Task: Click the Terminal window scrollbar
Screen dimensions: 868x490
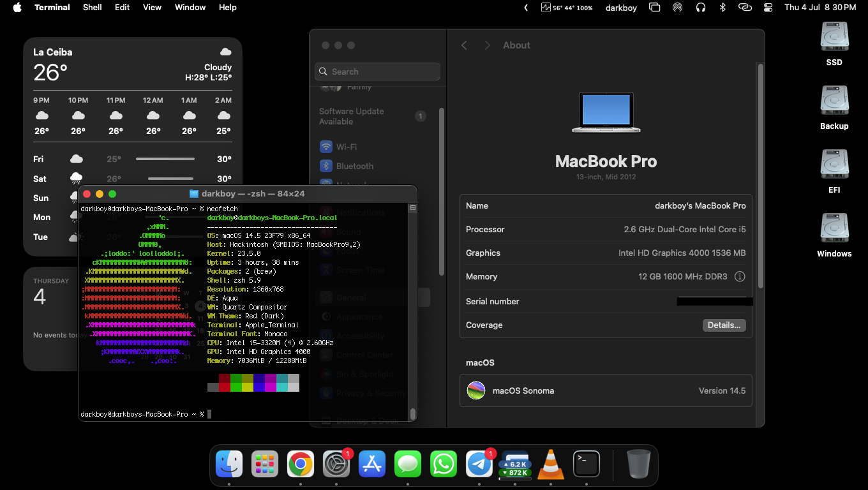Action: (413, 413)
